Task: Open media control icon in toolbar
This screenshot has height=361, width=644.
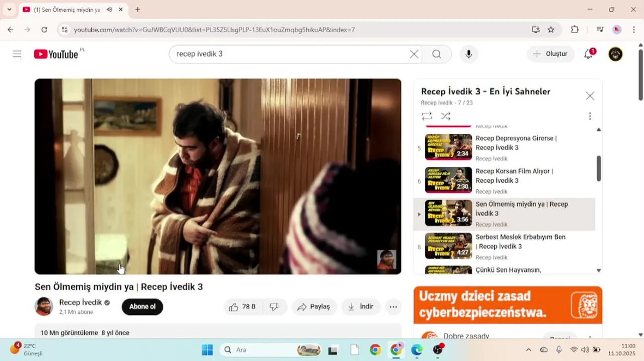Action: click(600, 30)
